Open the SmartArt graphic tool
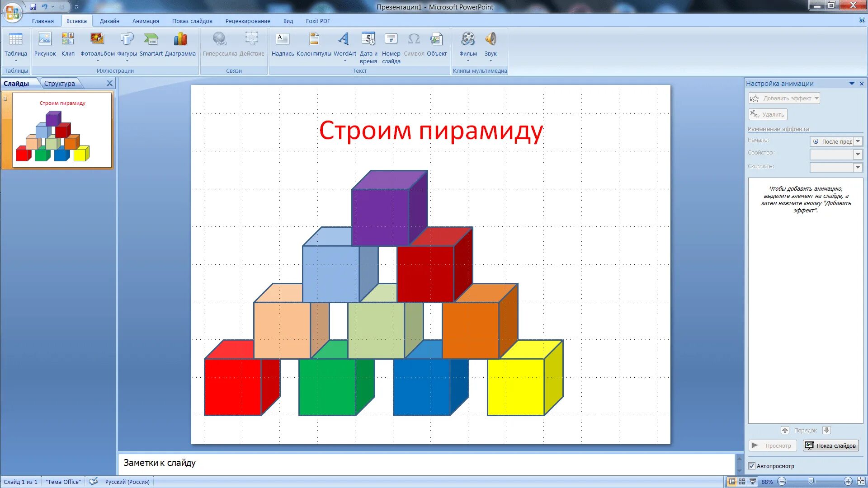The width and height of the screenshot is (868, 488). pyautogui.click(x=151, y=40)
